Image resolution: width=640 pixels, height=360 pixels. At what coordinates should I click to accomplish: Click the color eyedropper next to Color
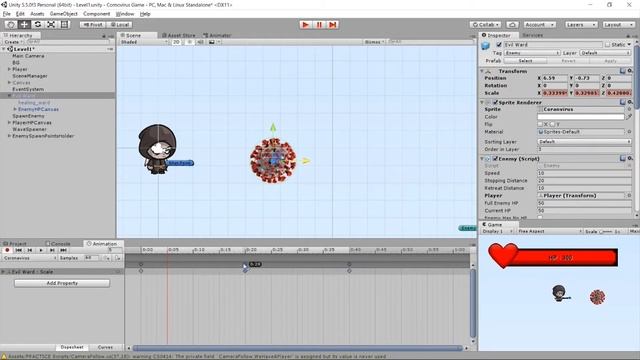point(629,117)
